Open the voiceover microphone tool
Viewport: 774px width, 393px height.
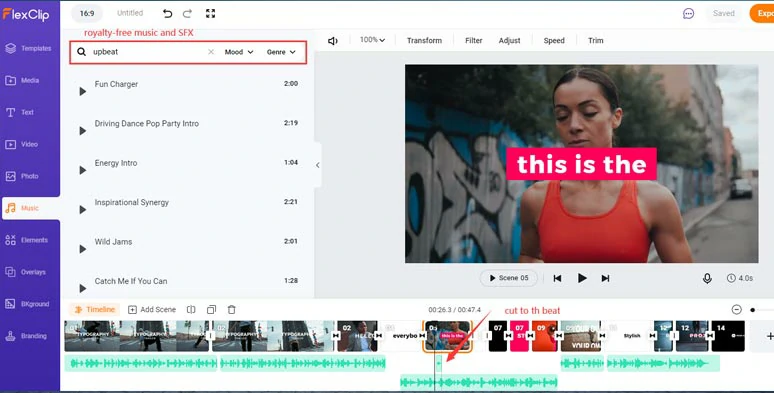click(x=707, y=278)
